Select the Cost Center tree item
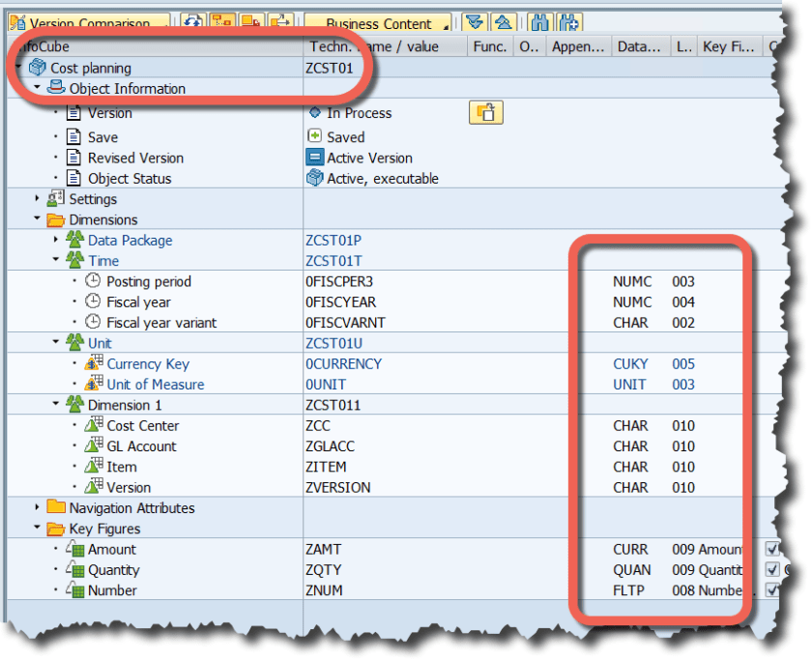Image resolution: width=812 pixels, height=661 pixels. pyautogui.click(x=143, y=426)
